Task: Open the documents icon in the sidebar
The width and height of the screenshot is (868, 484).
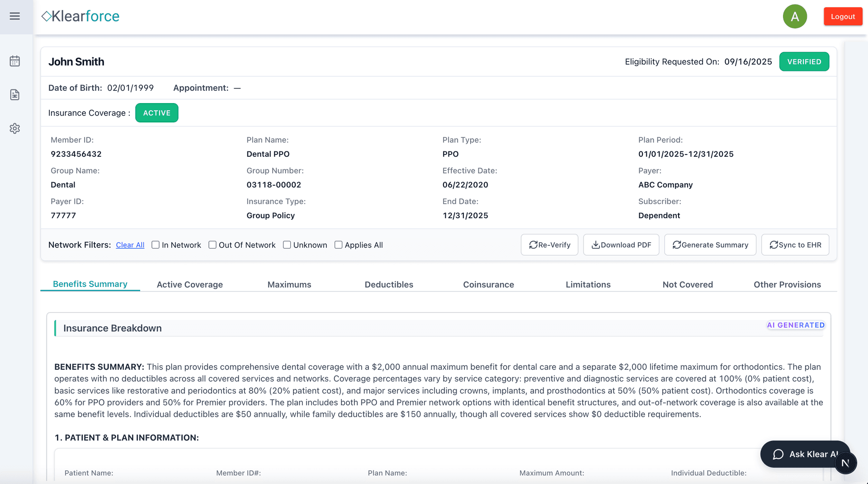Action: pyautogui.click(x=15, y=95)
